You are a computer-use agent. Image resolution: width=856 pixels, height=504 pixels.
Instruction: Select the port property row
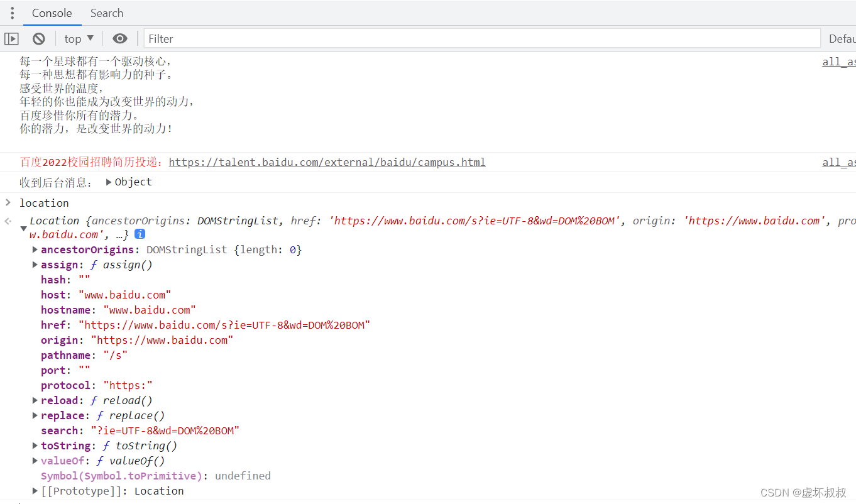[x=65, y=370]
